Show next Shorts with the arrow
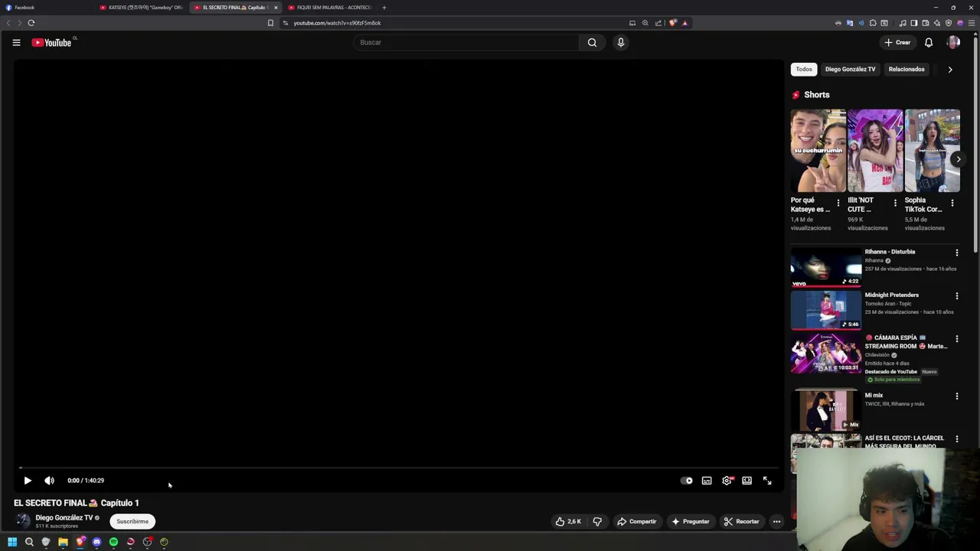The width and height of the screenshot is (980, 551). 958,159
